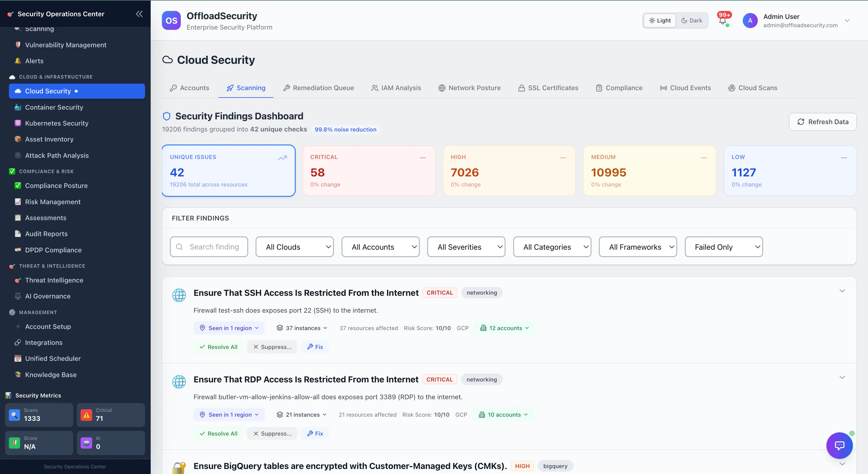868x474 pixels.
Task: Open the chat assistant floating button
Action: tap(839, 445)
